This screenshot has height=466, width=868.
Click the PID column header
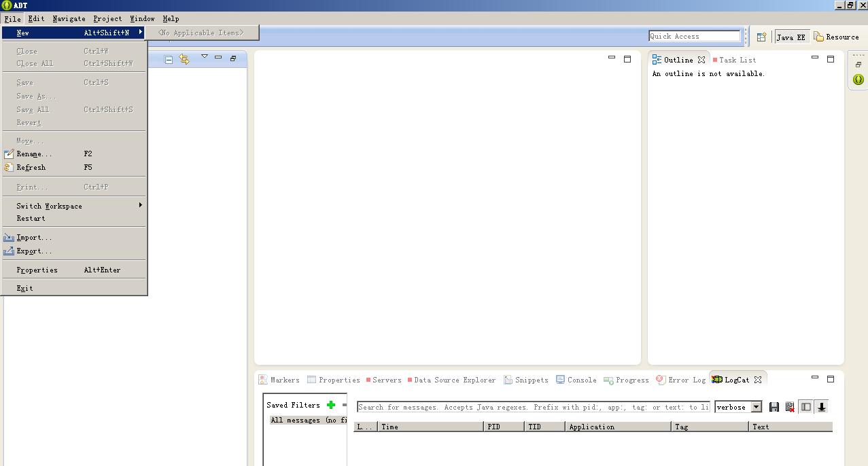pyautogui.click(x=504, y=427)
